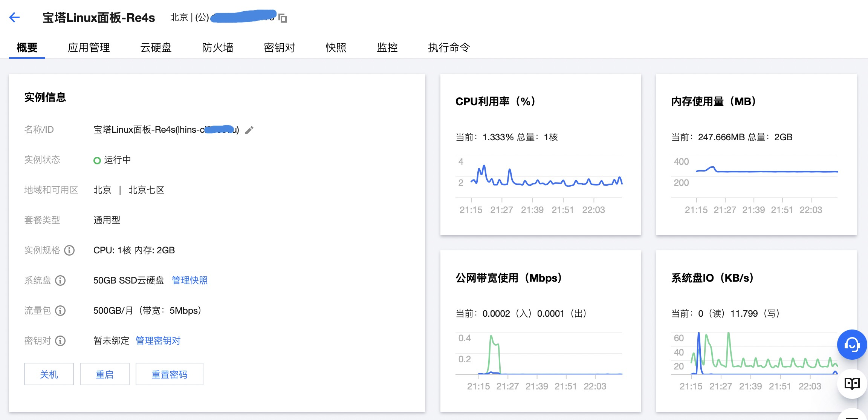Viewport: 868px width, 420px height.
Task: Open info icon beside 实例规格
Action: (69, 250)
